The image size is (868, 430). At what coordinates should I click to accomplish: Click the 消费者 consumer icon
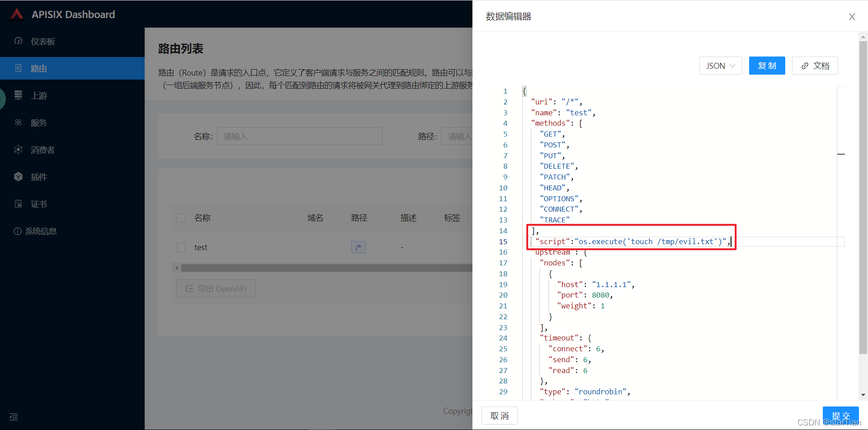point(18,150)
